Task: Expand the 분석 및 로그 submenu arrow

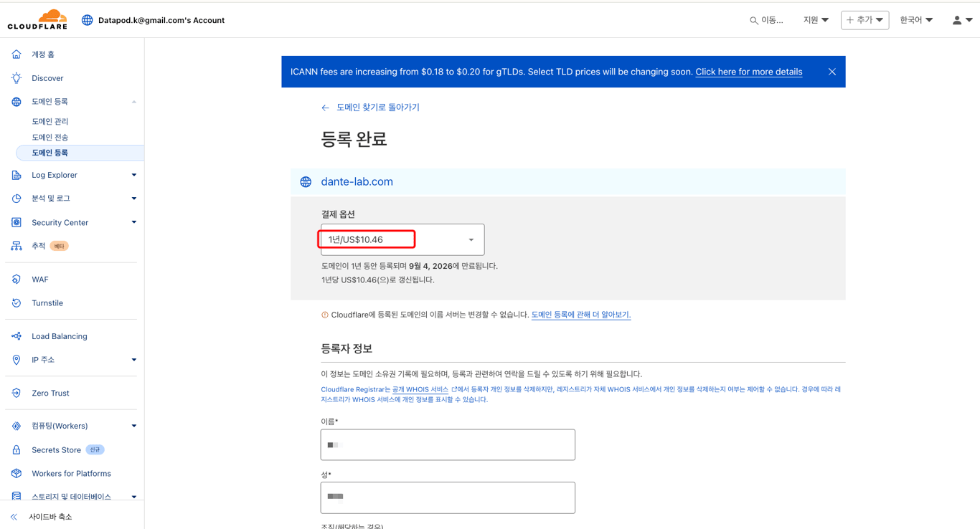Action: 134,199
